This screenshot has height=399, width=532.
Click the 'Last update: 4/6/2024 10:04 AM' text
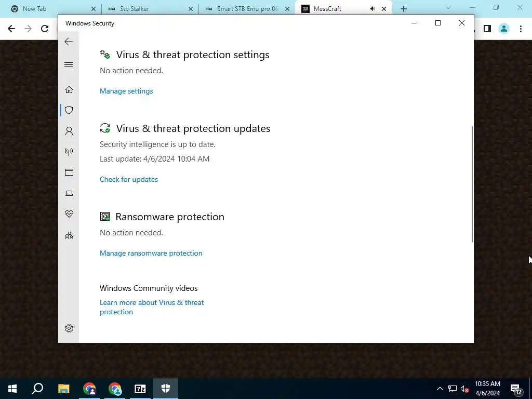[154, 159]
